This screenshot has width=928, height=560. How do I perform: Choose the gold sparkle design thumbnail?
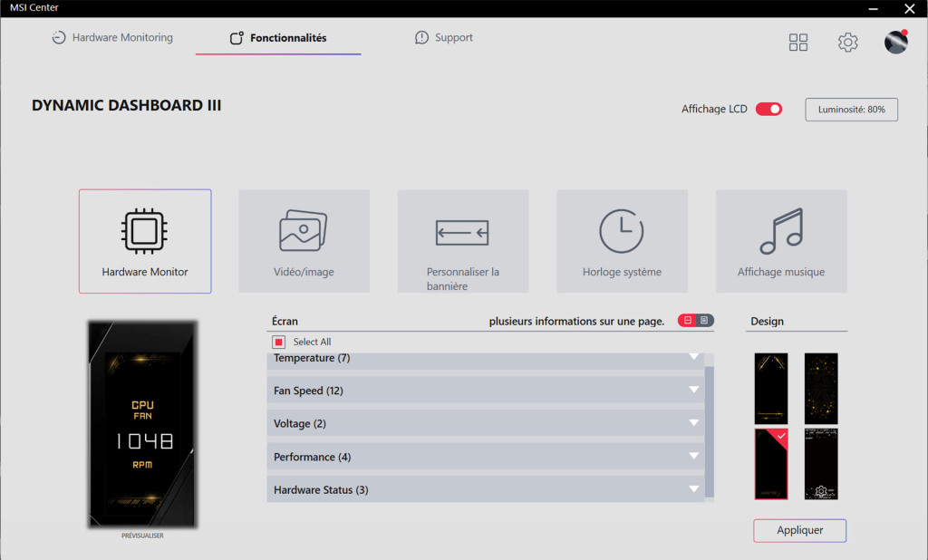[x=821, y=389]
